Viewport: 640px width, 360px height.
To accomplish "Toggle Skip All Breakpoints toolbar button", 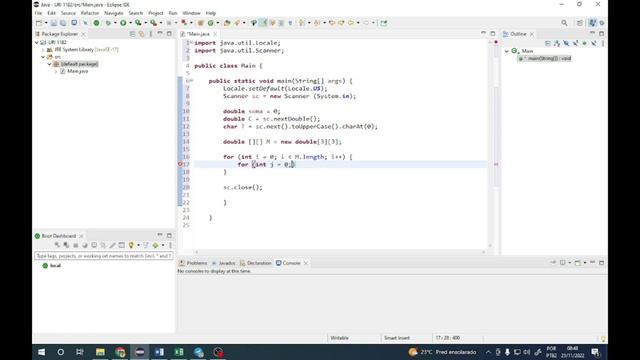I will point(85,23).
